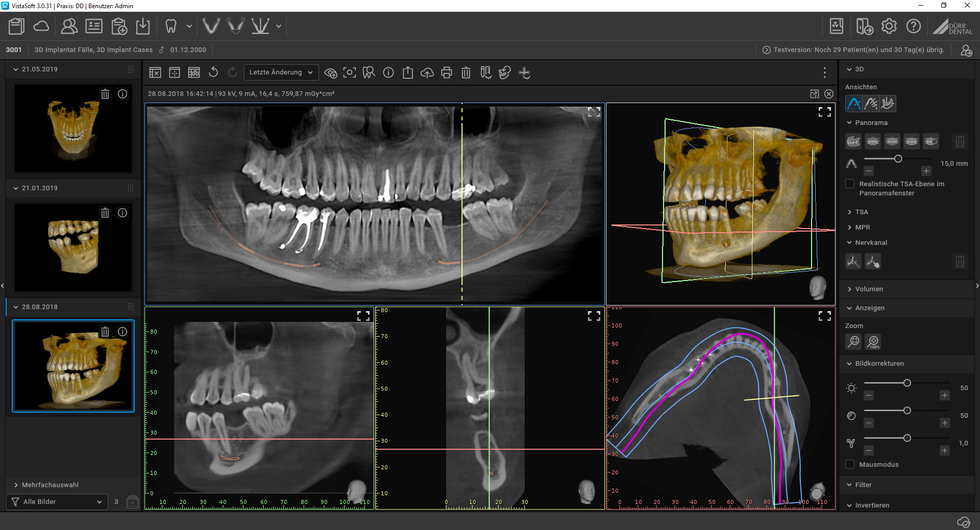
Task: Click the cloud upload icon in toolbar
Action: [x=427, y=73]
